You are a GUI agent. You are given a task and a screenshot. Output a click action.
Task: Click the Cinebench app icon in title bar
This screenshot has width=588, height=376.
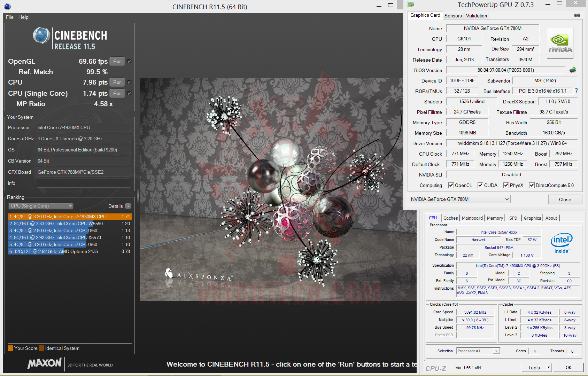7,6
